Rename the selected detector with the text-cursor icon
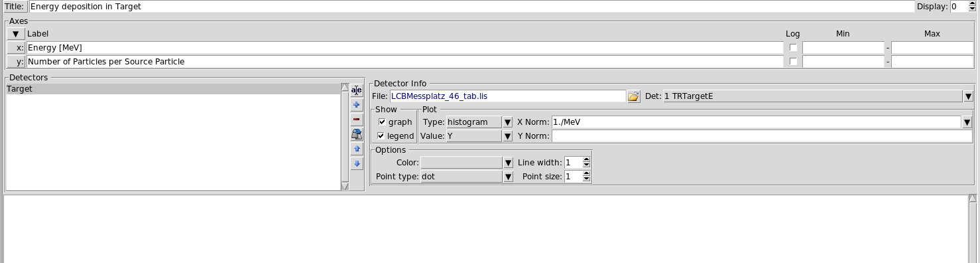980x263 pixels. tap(357, 90)
